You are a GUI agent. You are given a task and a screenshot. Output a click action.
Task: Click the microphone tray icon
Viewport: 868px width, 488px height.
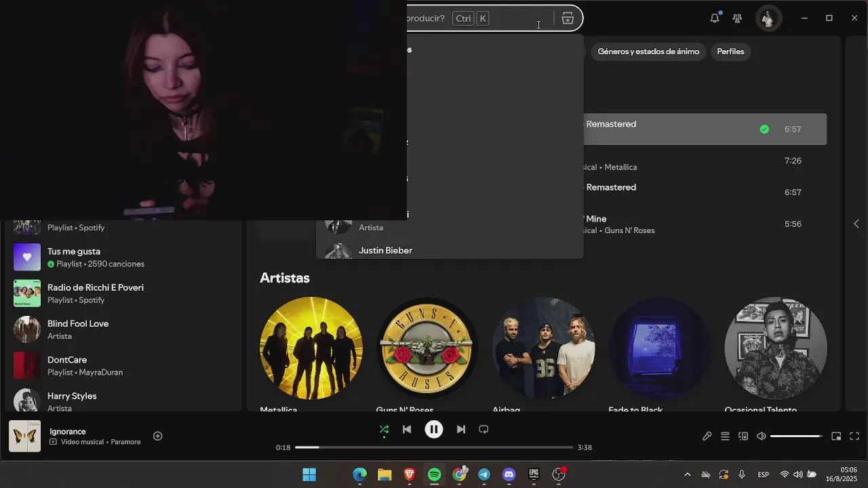[742, 474]
